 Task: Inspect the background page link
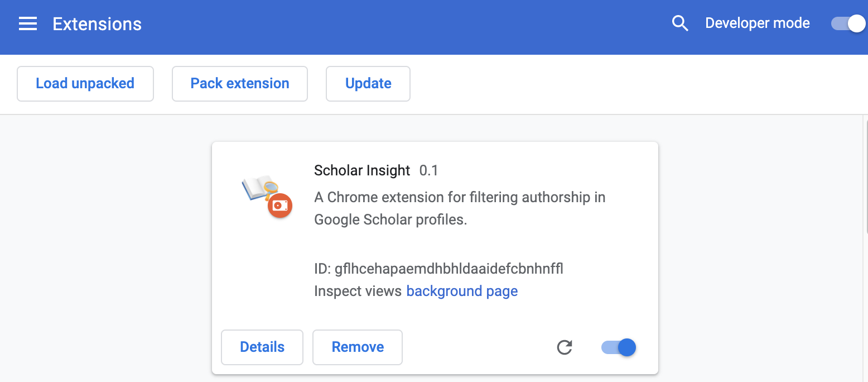coord(462,291)
